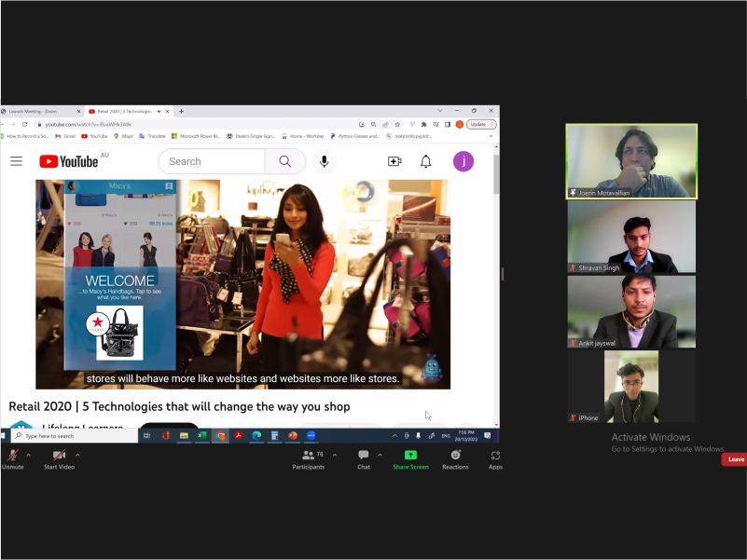The image size is (747, 560).
Task: Click the Windows taskbar search box
Action: (75, 436)
